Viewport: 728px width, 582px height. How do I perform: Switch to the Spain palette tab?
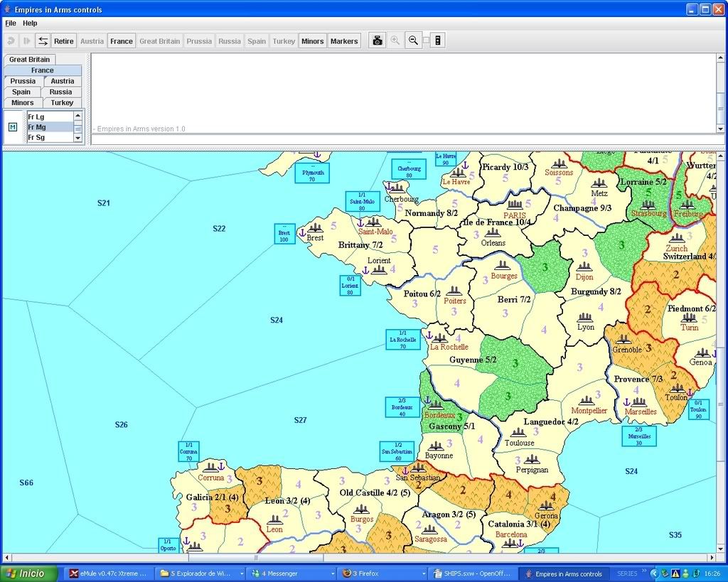point(21,92)
